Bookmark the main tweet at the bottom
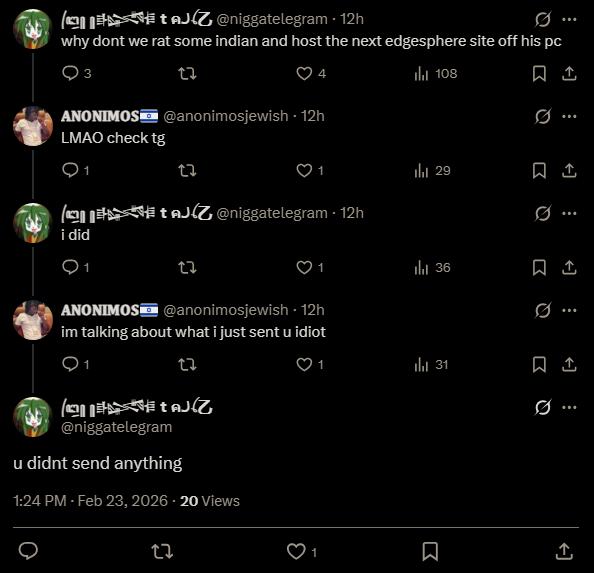Viewport: 594px width, 573px height. click(x=430, y=551)
